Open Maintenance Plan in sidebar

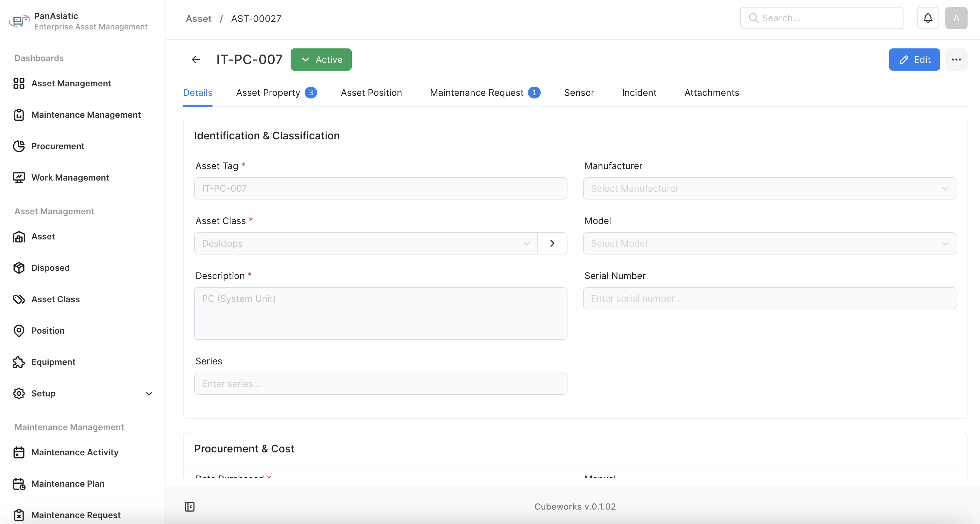point(68,484)
